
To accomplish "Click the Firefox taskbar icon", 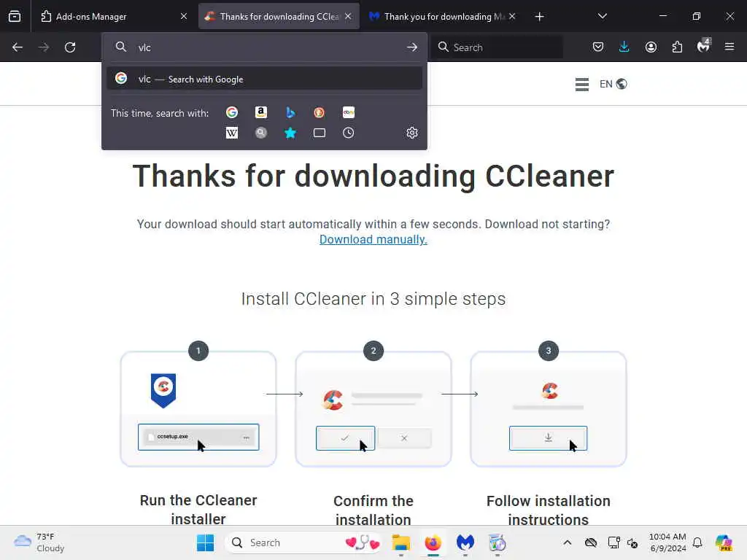I will click(433, 542).
